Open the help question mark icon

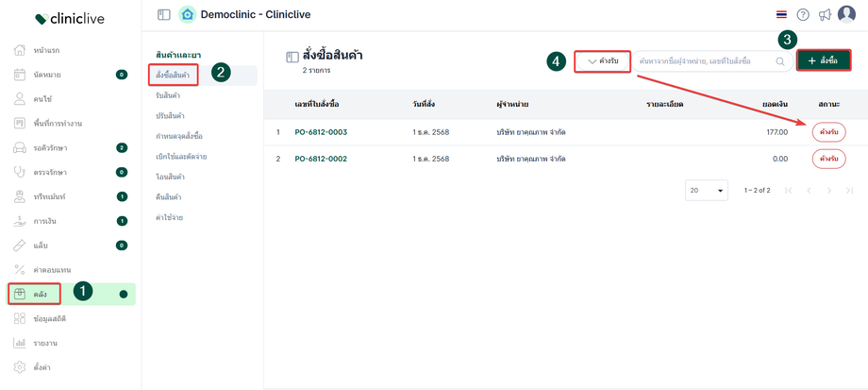(803, 15)
